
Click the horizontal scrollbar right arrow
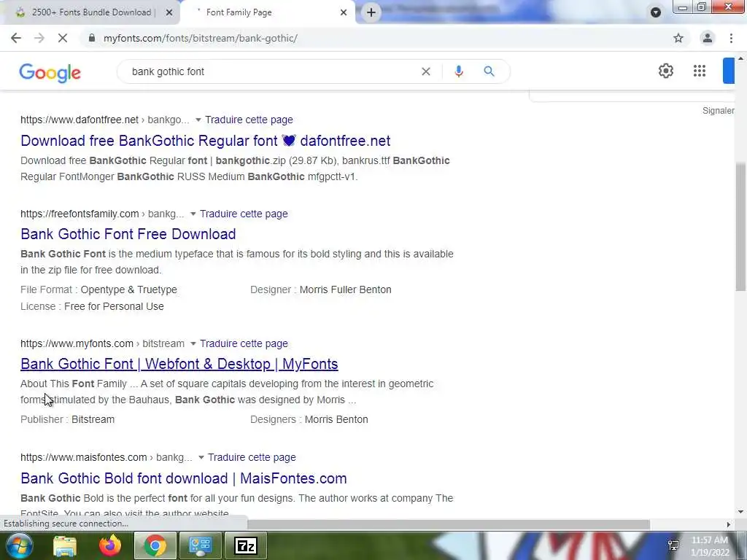pyautogui.click(x=728, y=524)
